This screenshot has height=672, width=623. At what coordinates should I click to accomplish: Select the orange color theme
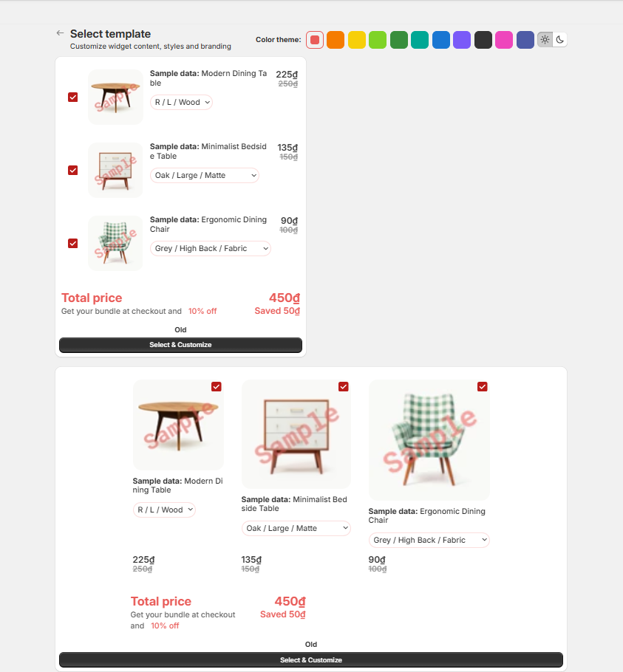pos(336,40)
